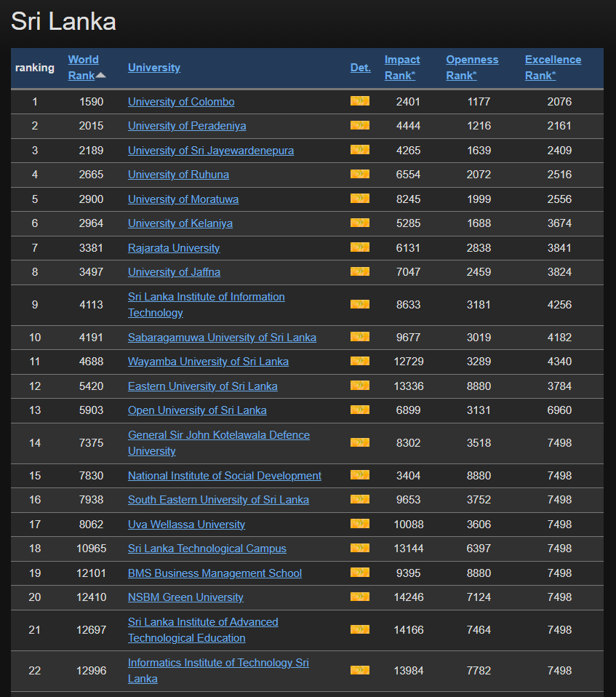Screen dimensions: 616x697
Task: Visit University of Sri Jayewardenepura page
Action: tap(211, 151)
